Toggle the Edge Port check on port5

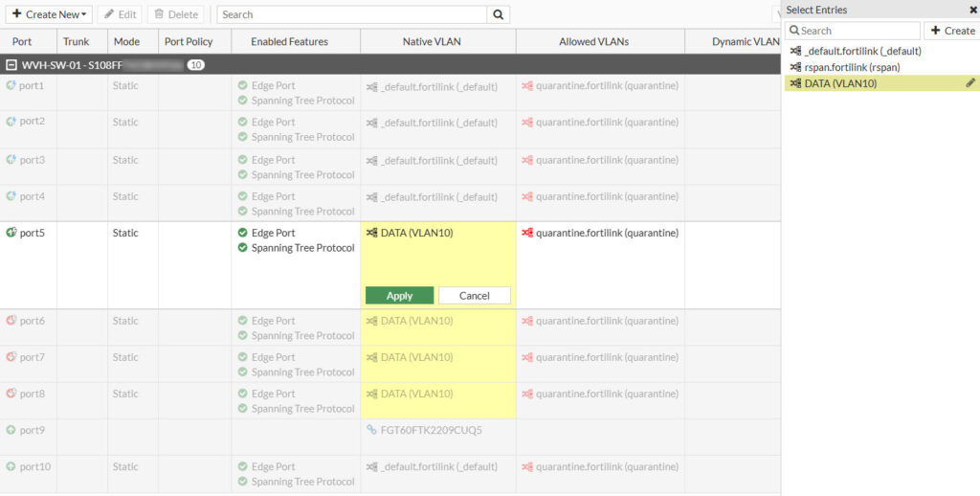(x=243, y=233)
